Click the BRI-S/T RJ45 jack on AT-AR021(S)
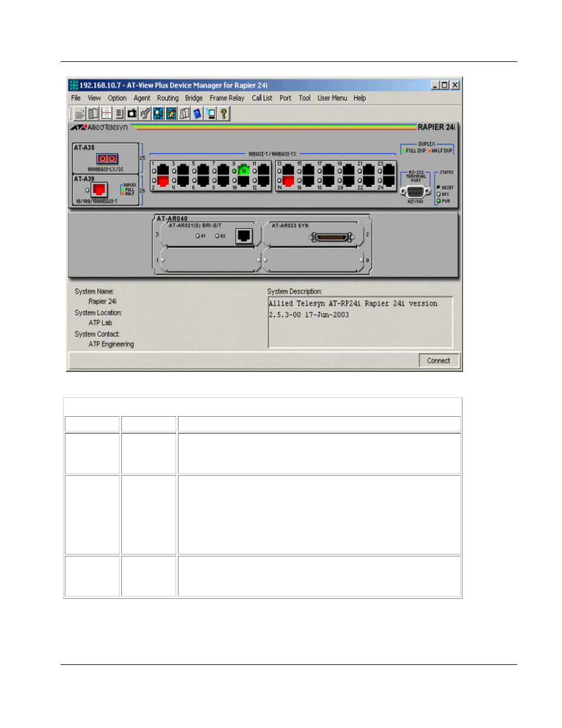The image size is (562, 728). click(x=244, y=236)
